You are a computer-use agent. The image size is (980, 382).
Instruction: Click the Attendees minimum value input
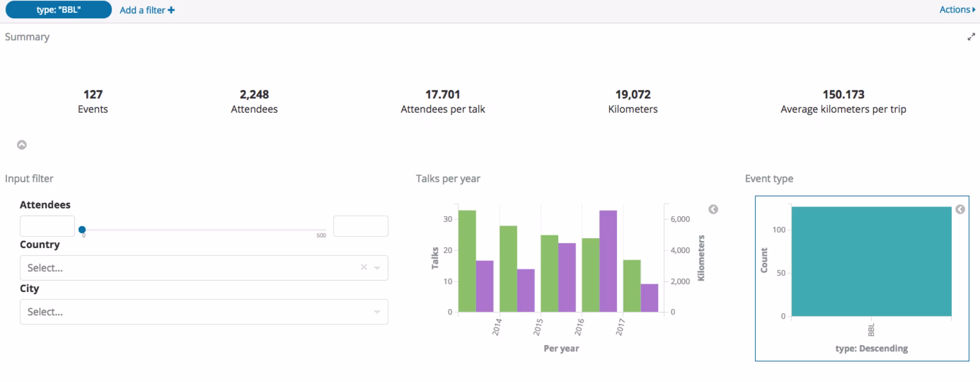[47, 226]
